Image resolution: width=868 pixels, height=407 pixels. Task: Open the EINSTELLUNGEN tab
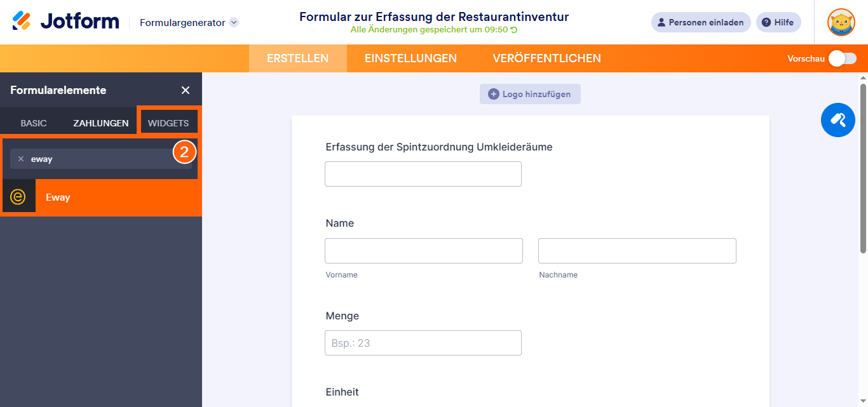point(410,58)
